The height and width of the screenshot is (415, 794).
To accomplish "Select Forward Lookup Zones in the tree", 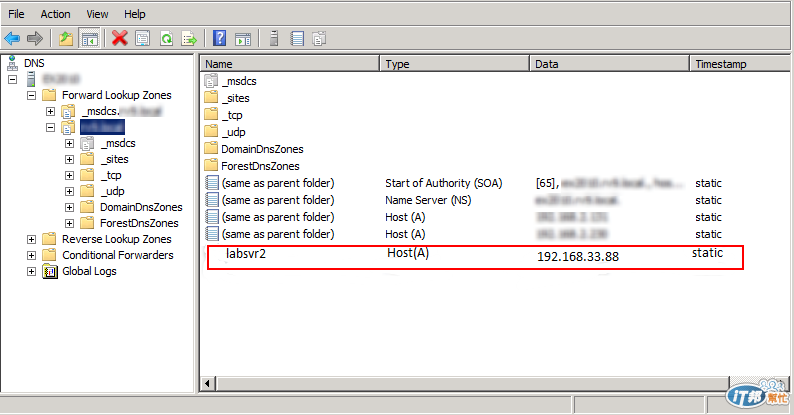I will click(116, 95).
